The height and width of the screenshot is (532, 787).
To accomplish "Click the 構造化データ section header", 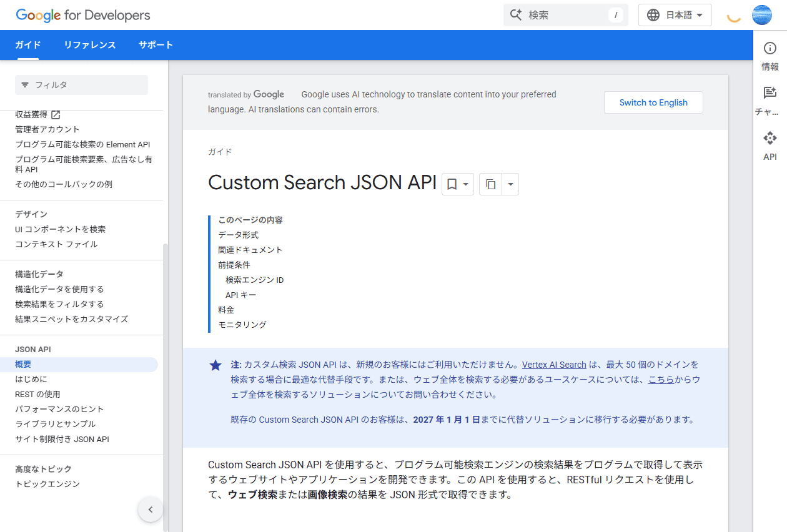I will pos(39,274).
